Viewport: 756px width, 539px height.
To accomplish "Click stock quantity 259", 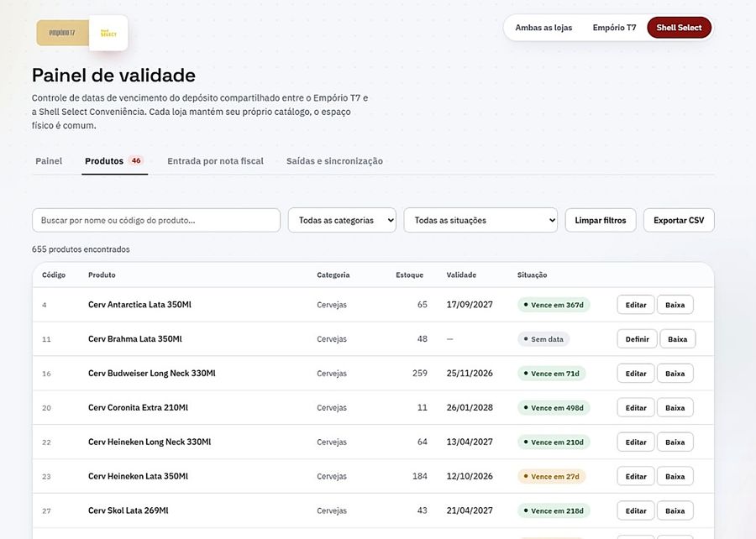I will pos(420,374).
